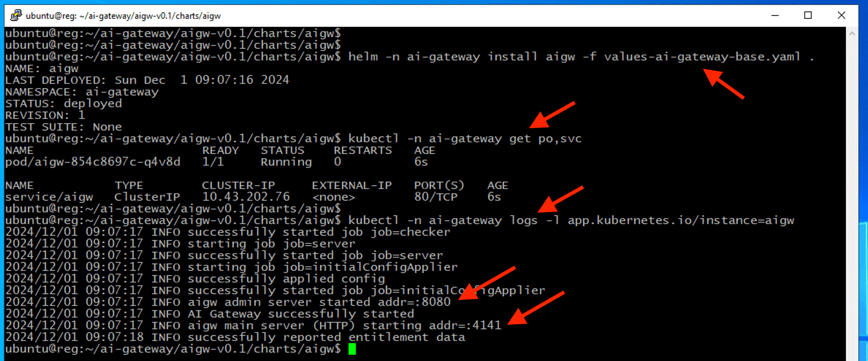Click the AI Gateway successfully started log line
The image size is (868, 361).
pos(301,314)
